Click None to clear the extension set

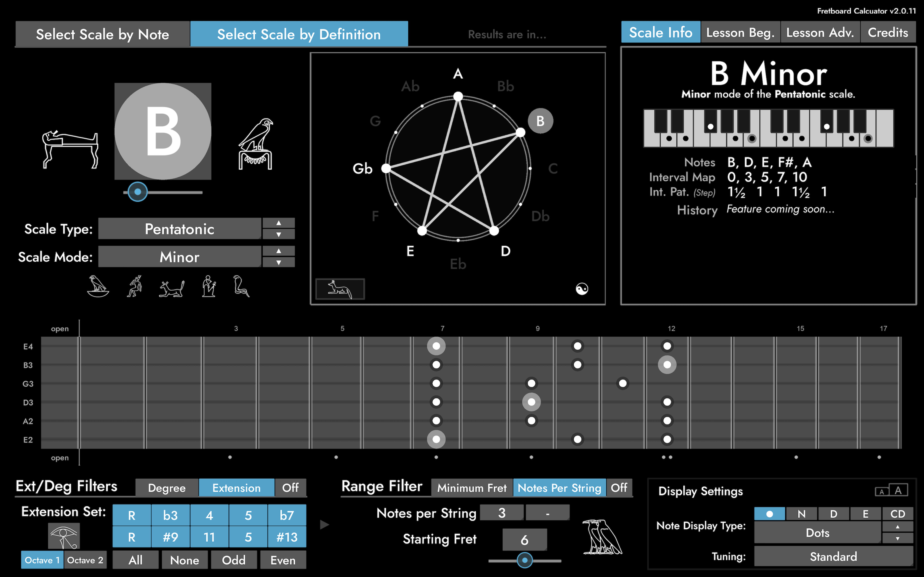point(185,560)
